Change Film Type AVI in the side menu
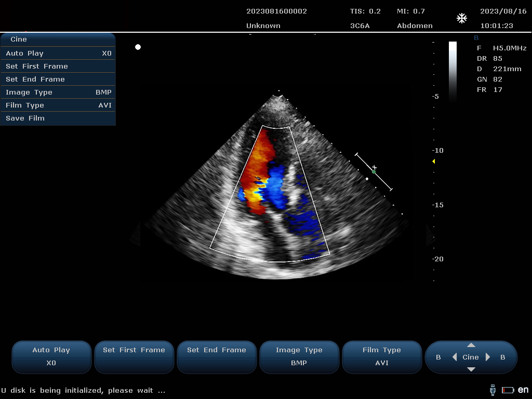The height and width of the screenshot is (399, 532). click(58, 105)
